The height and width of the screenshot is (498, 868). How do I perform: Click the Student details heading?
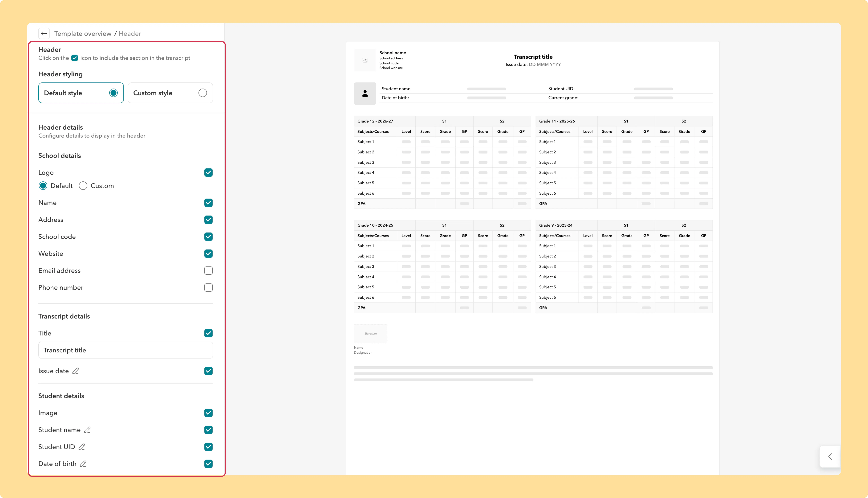click(61, 396)
